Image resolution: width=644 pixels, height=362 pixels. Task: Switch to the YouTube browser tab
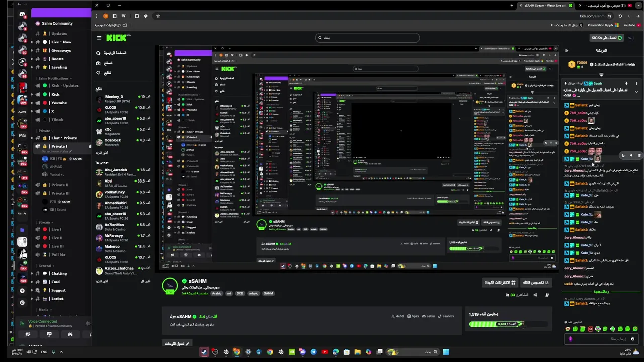coord(606,5)
